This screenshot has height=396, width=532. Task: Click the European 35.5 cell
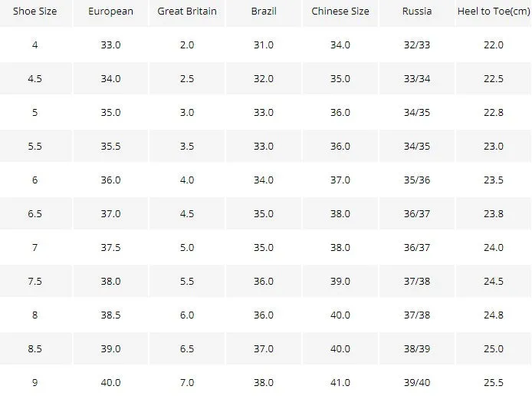(x=110, y=146)
